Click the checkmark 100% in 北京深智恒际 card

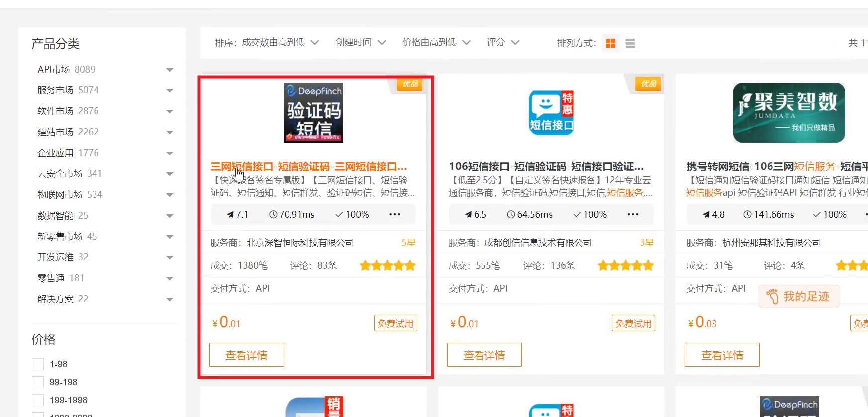click(352, 214)
